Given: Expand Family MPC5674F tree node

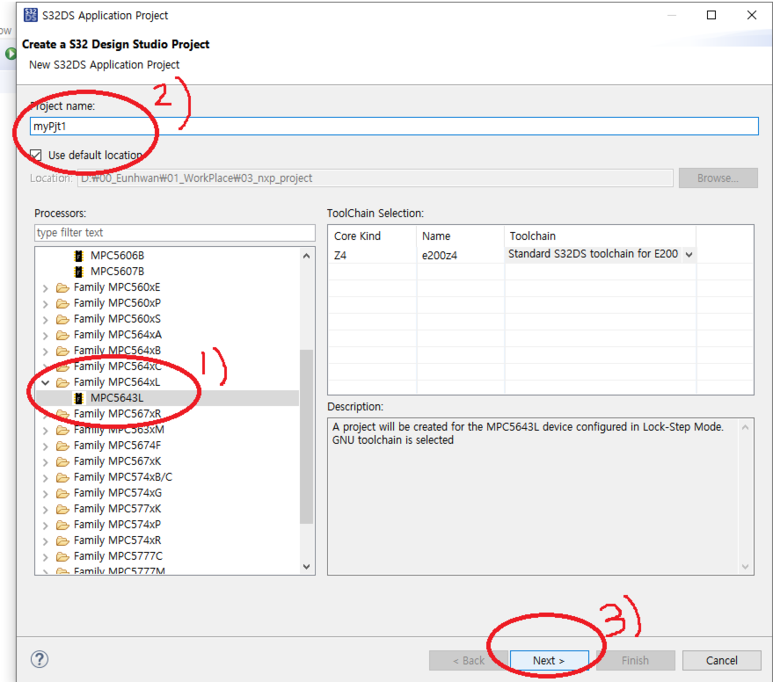Looking at the screenshot, I should pos(45,446).
